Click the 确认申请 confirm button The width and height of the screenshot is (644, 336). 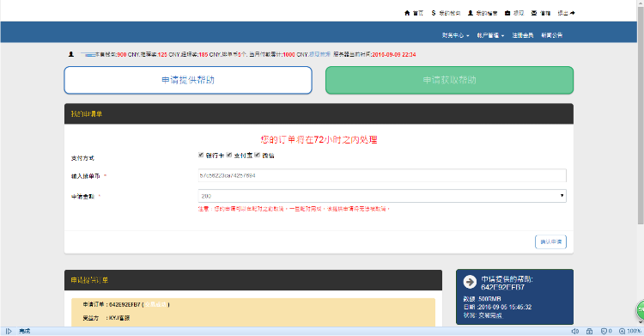(x=550, y=241)
